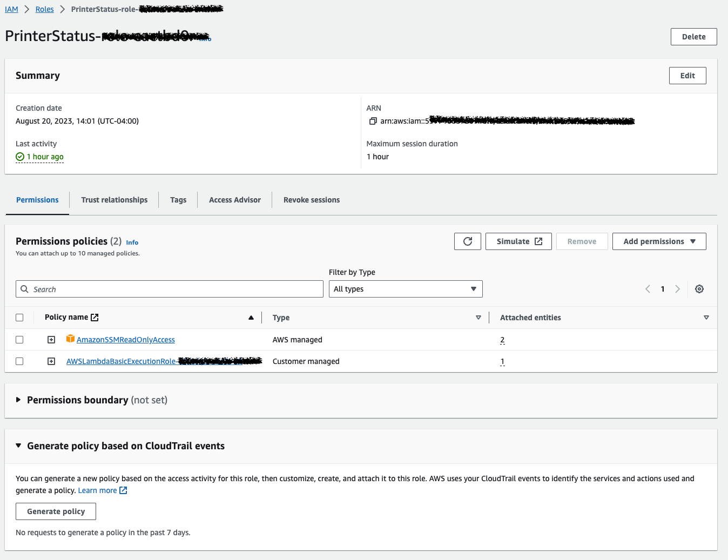Image resolution: width=728 pixels, height=560 pixels.
Task: Focus the policies Search input field
Action: pyautogui.click(x=170, y=289)
